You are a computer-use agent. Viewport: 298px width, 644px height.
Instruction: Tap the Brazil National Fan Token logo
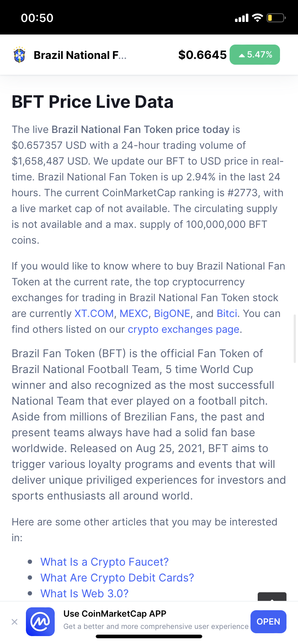pyautogui.click(x=19, y=55)
